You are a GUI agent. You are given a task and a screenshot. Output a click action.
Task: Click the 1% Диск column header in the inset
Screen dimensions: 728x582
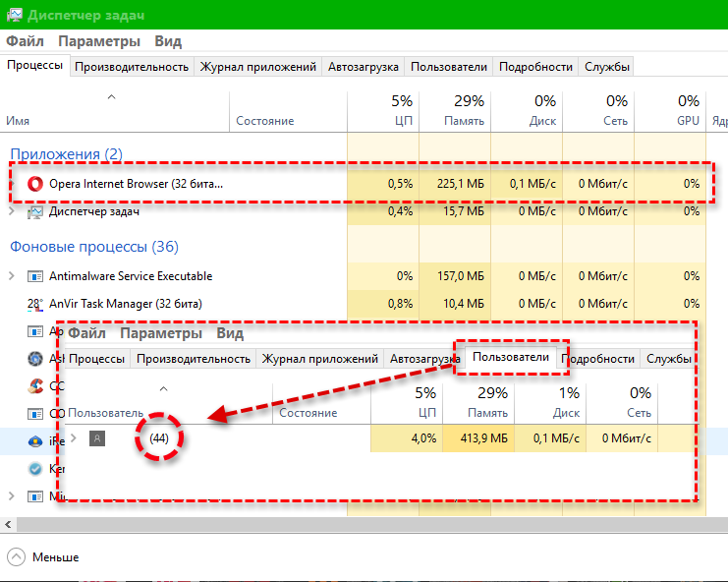point(550,404)
